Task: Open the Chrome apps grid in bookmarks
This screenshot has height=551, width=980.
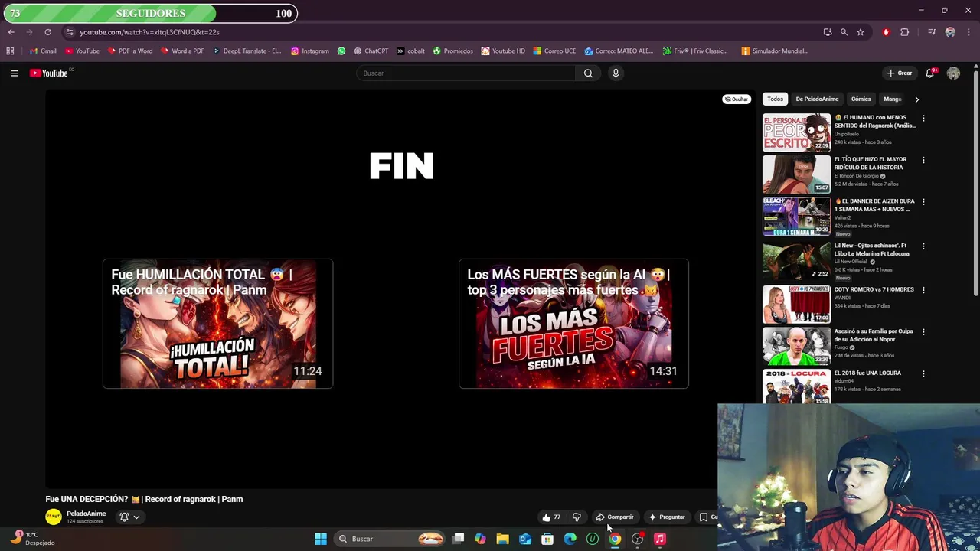Action: (10, 51)
